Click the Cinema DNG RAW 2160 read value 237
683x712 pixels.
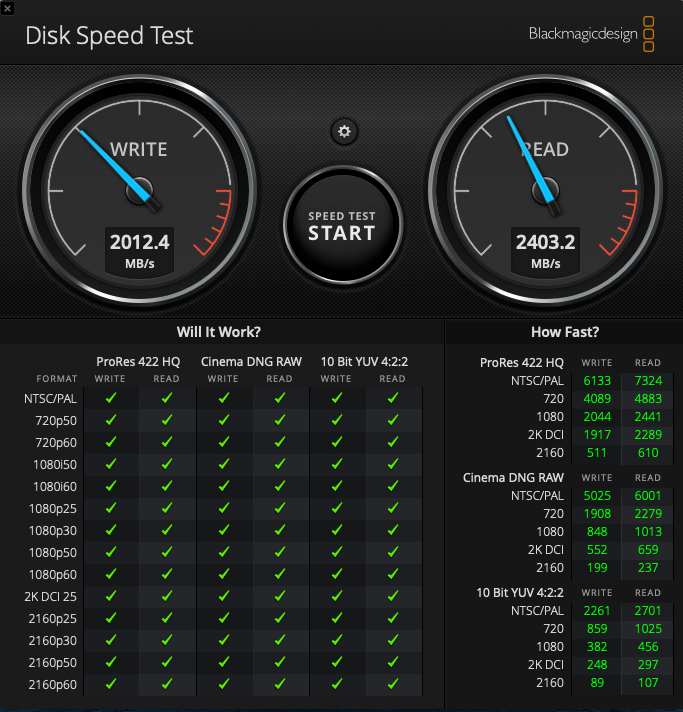(648, 568)
